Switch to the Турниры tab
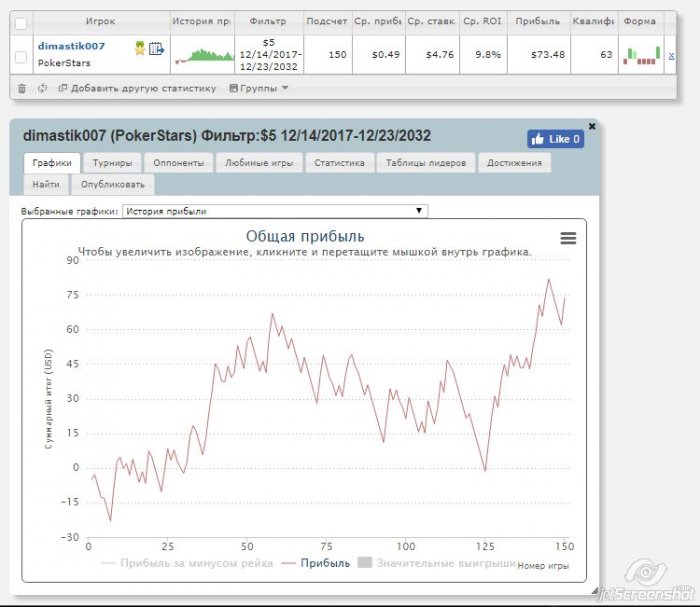 tap(112, 163)
